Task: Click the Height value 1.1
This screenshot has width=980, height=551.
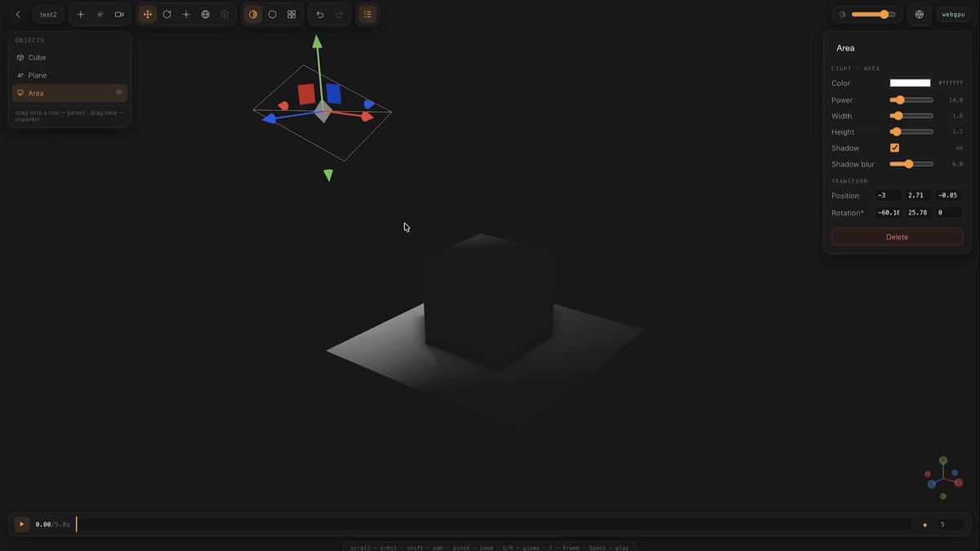Action: 957,131
